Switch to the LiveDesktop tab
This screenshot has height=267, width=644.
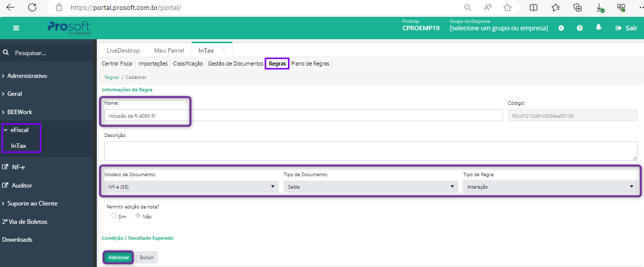123,51
